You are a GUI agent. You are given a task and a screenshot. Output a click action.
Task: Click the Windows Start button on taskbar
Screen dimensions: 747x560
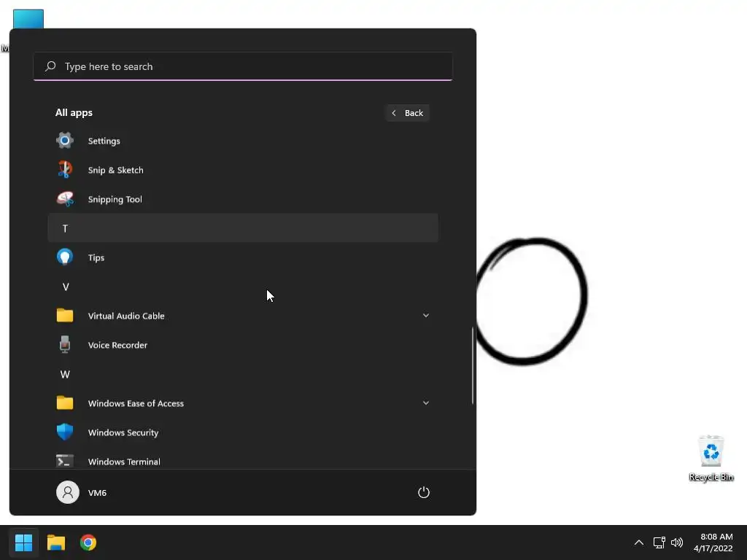23,542
